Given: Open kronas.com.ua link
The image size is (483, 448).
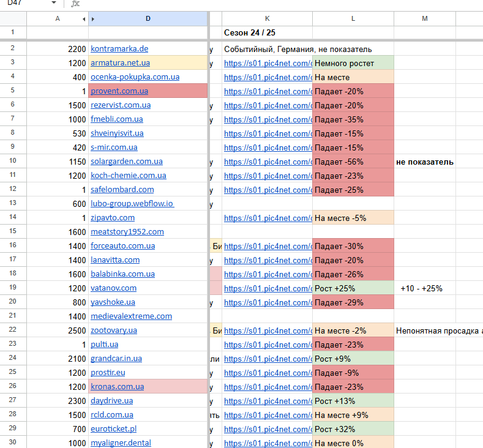Looking at the screenshot, I should 118,387.
